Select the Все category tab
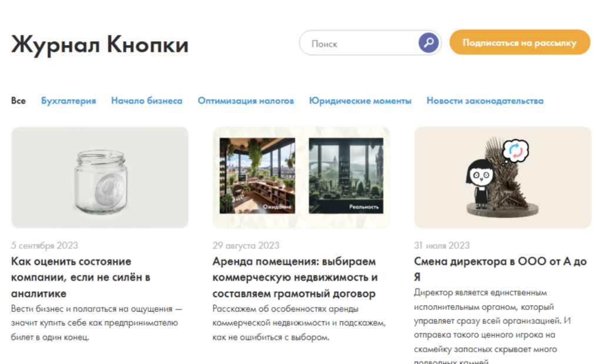602x364 pixels. click(18, 101)
